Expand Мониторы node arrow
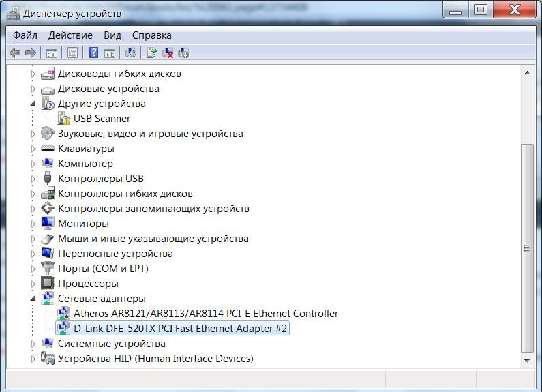 (x=33, y=224)
